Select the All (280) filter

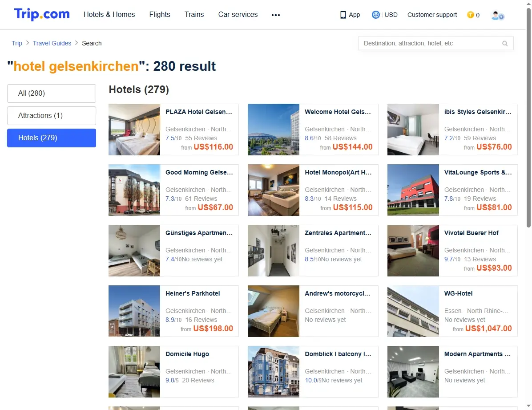52,93
